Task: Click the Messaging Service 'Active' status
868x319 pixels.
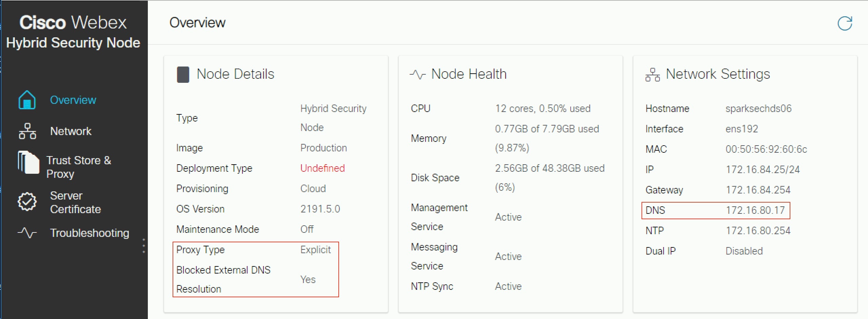Action: (x=508, y=257)
